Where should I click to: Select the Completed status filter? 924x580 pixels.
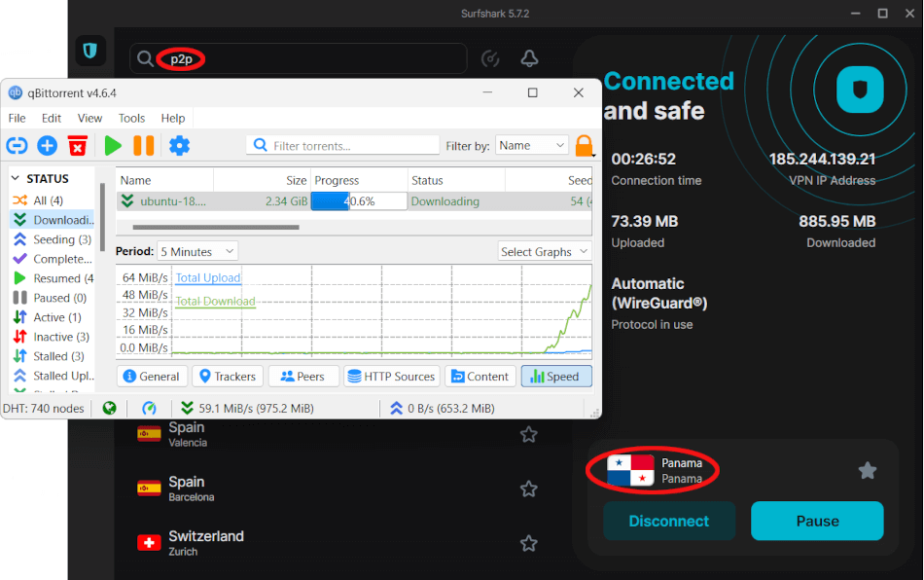[x=52, y=259]
